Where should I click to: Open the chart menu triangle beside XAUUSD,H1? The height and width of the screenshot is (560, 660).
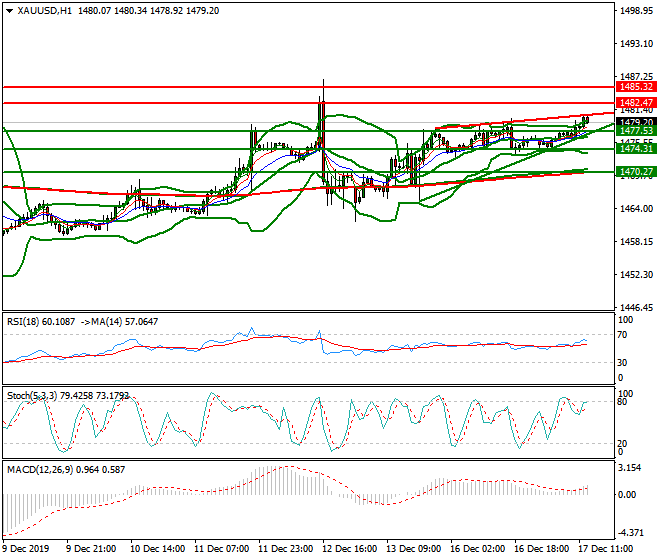pos(9,11)
